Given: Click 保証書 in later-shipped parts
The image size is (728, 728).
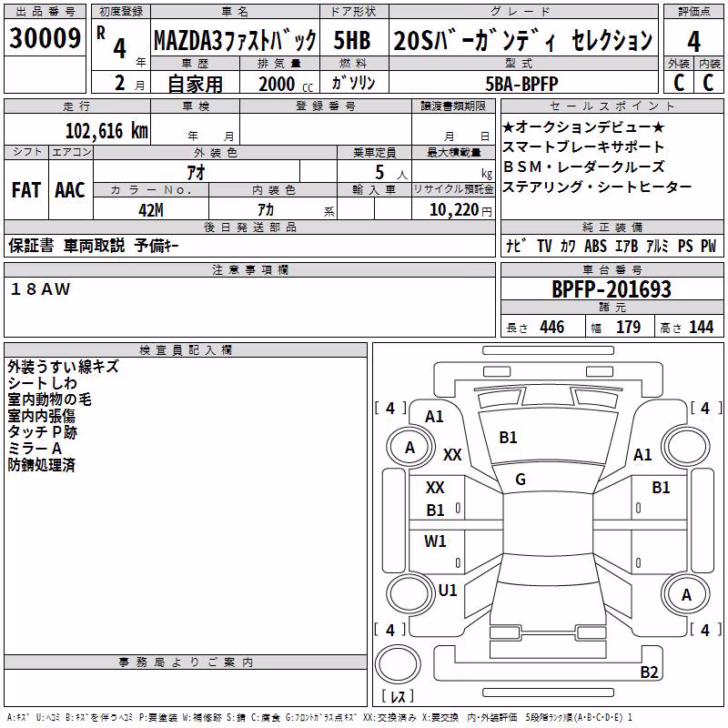Looking at the screenshot, I should (x=31, y=246).
